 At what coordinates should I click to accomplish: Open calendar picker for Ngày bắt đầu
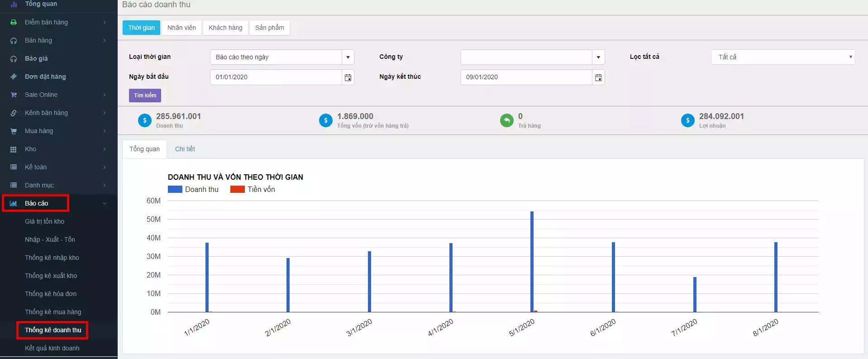click(x=348, y=77)
